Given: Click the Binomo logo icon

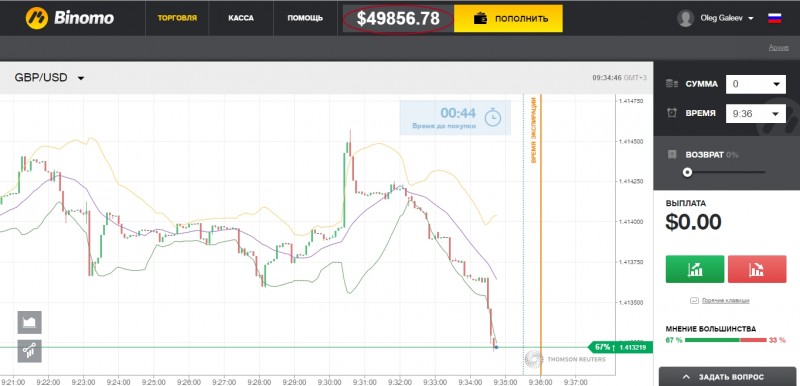Looking at the screenshot, I should (x=37, y=18).
